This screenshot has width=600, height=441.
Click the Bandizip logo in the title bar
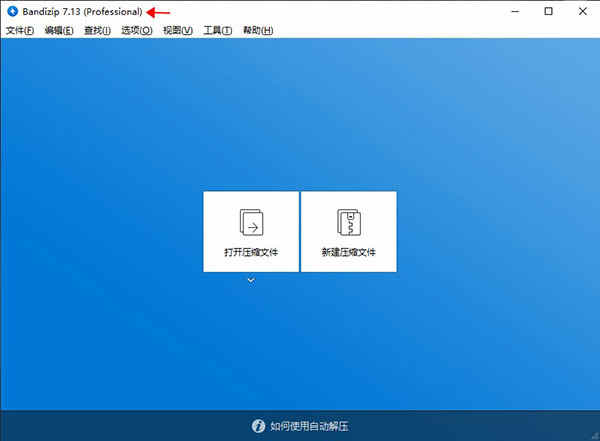pyautogui.click(x=13, y=11)
